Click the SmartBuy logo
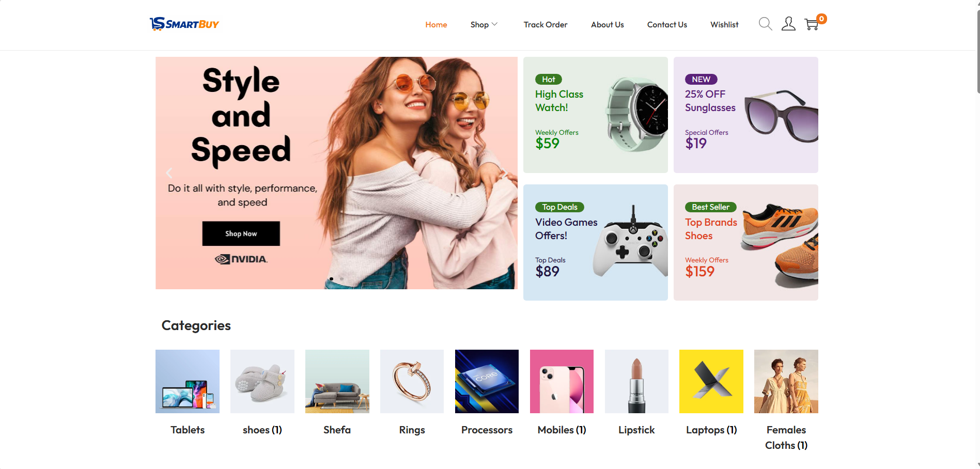The width and height of the screenshot is (980, 469). point(184,24)
